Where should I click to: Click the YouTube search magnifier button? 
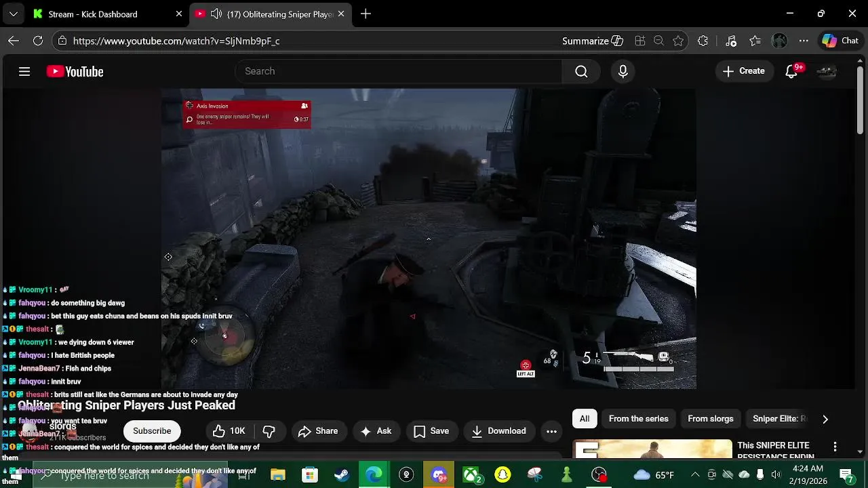(x=581, y=71)
